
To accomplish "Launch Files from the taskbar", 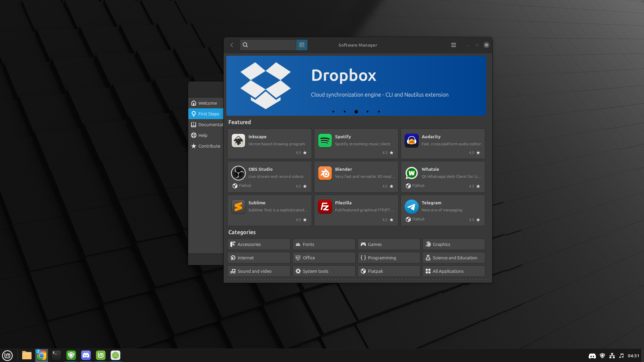I will coord(27,355).
